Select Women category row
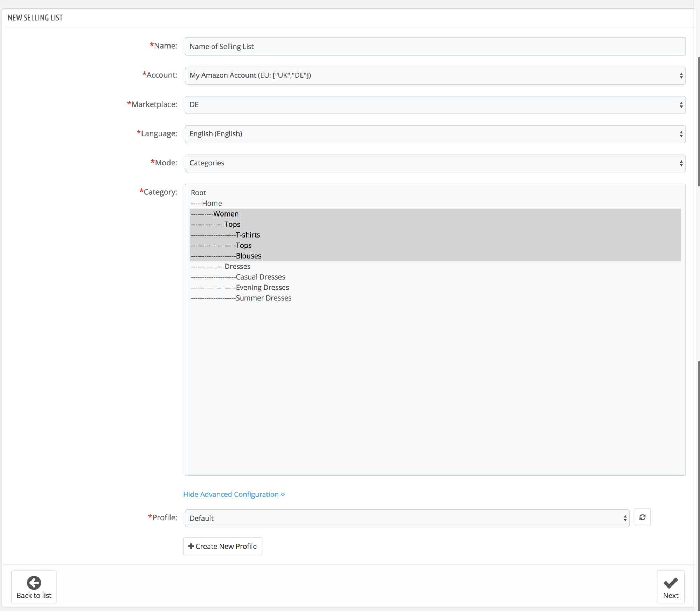Image resolution: width=700 pixels, height=611 pixels. pyautogui.click(x=435, y=214)
